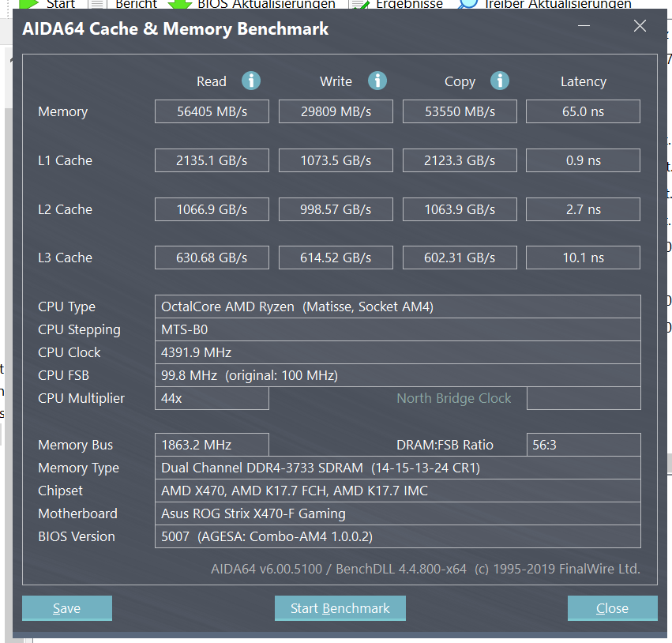The height and width of the screenshot is (643, 672).
Task: Minimize the AIDA64 benchmark window
Action: coord(584,26)
